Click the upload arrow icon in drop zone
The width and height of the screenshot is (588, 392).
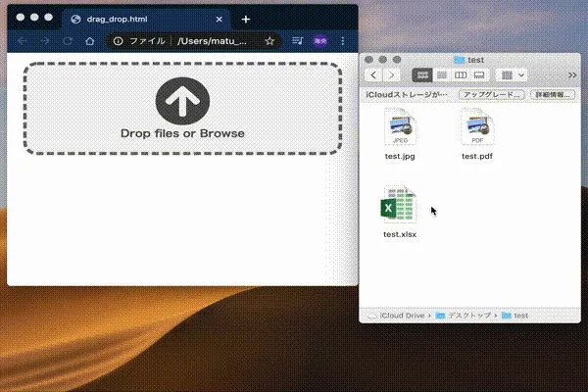[182, 101]
